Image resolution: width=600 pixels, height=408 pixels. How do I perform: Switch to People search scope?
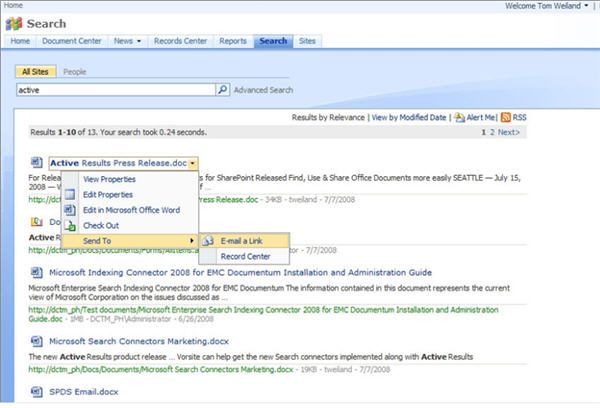point(75,72)
